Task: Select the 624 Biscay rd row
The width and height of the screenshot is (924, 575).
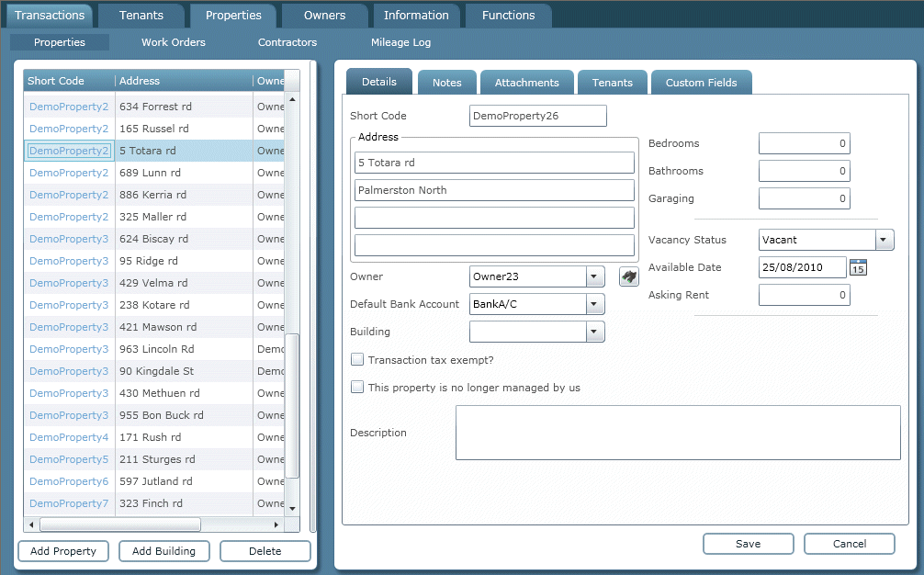Action: 154,239
